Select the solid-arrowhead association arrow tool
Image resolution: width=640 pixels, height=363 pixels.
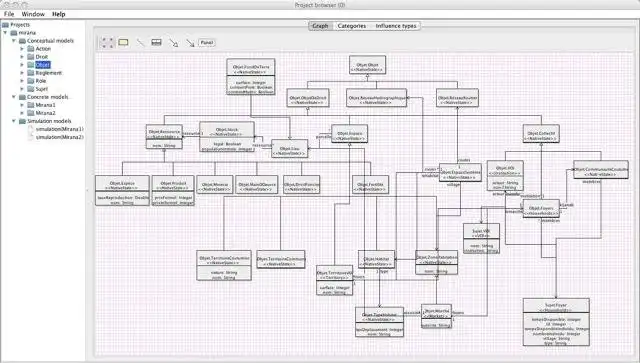pos(190,43)
